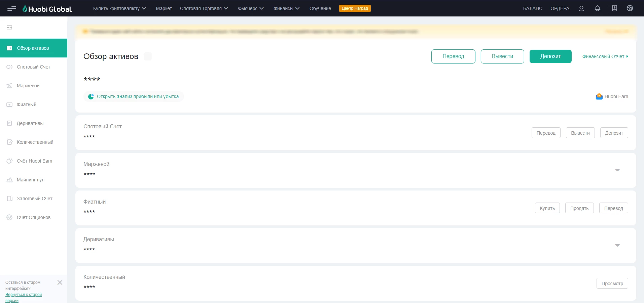Expand the Маржевой section arrow
The width and height of the screenshot is (644, 303).
click(617, 170)
